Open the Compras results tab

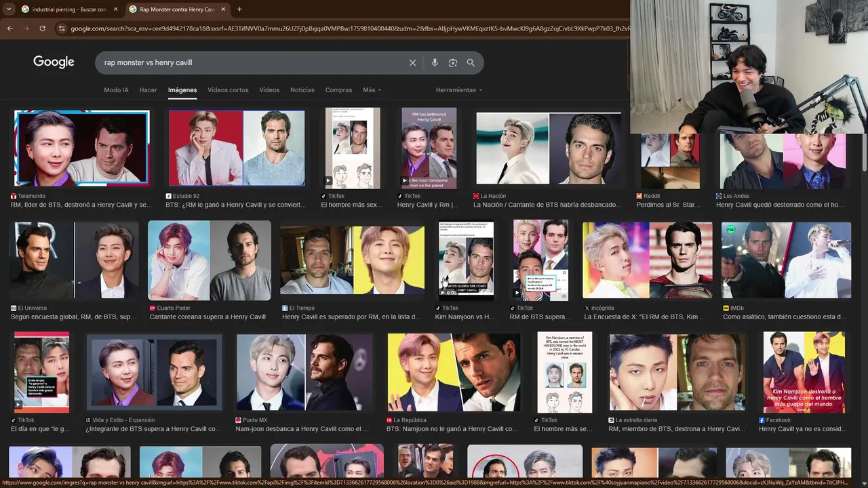338,90
